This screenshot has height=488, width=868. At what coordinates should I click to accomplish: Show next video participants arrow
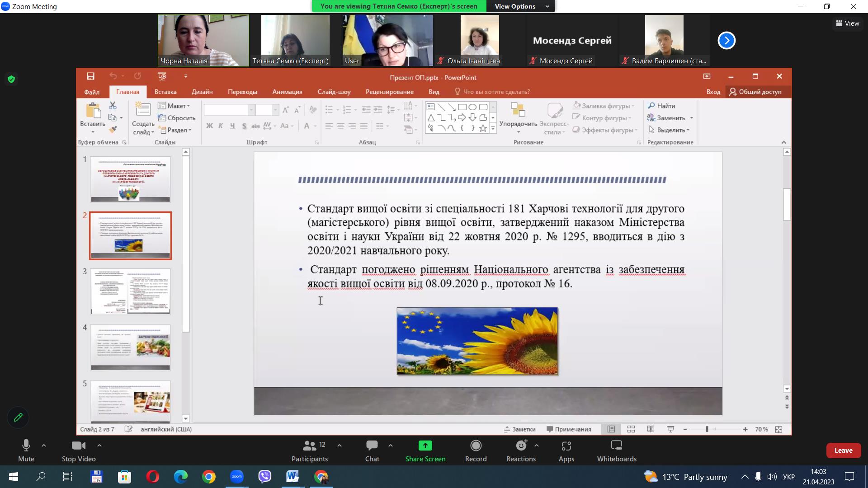tap(726, 40)
